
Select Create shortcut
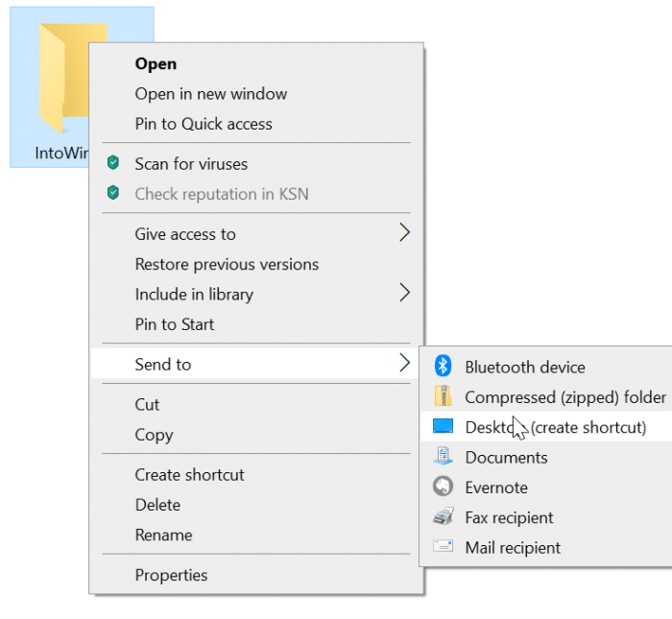(256, 475)
